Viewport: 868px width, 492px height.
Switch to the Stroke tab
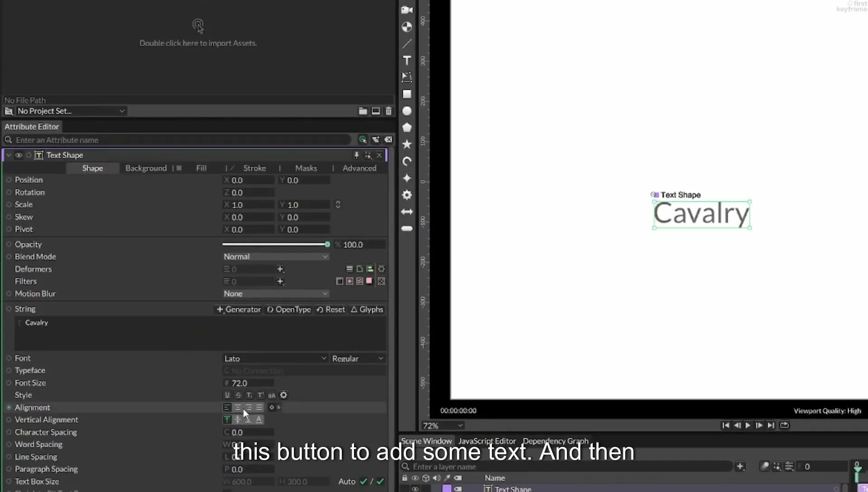255,168
